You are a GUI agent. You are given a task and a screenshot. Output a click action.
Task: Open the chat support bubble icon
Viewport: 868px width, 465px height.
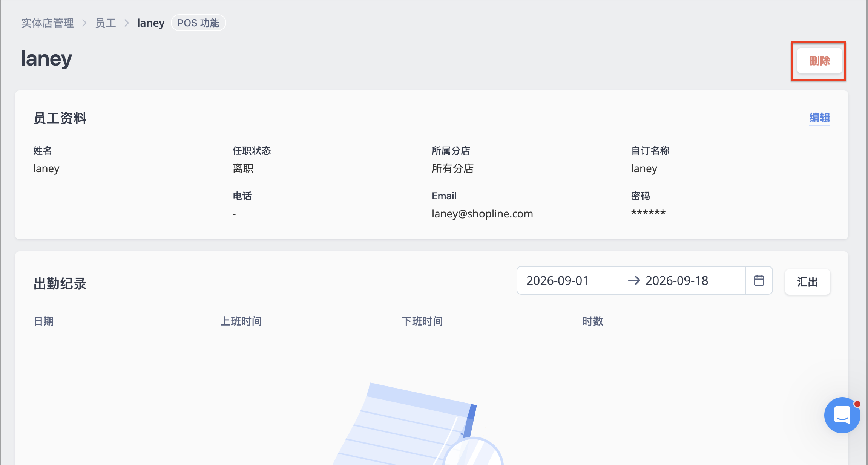point(842,415)
